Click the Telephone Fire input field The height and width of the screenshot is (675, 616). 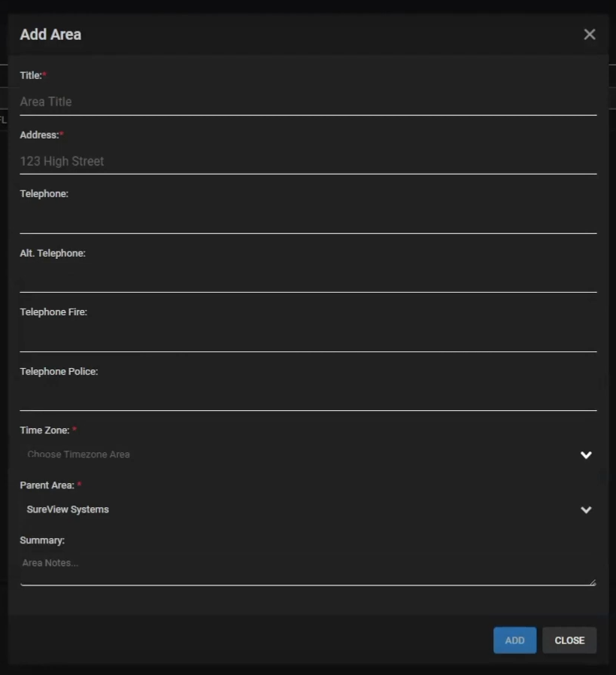tap(308, 338)
